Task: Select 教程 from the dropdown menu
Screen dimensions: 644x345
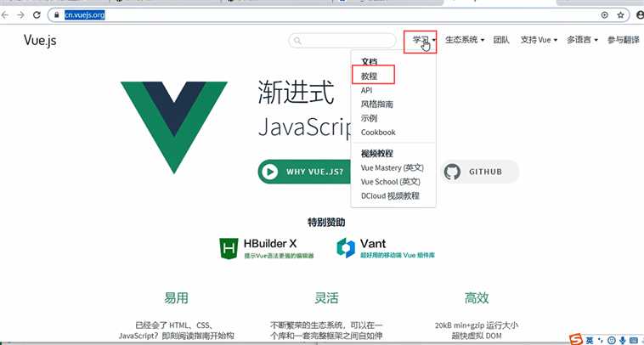Action: coord(369,76)
